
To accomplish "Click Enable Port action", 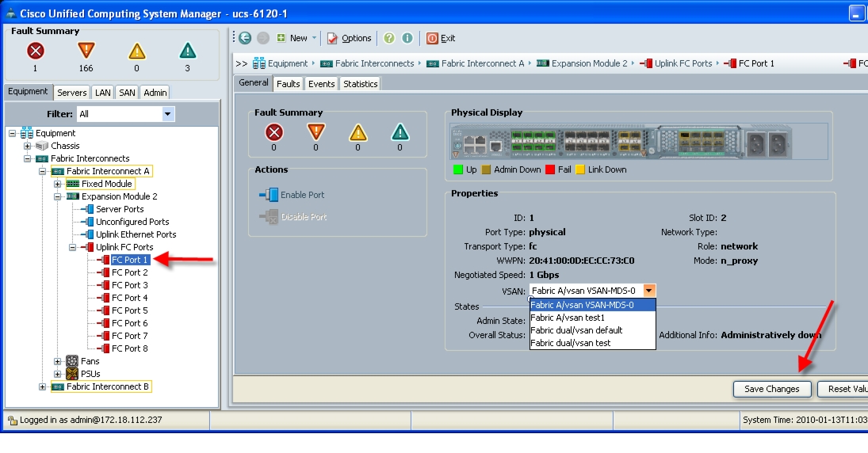I will point(292,195).
